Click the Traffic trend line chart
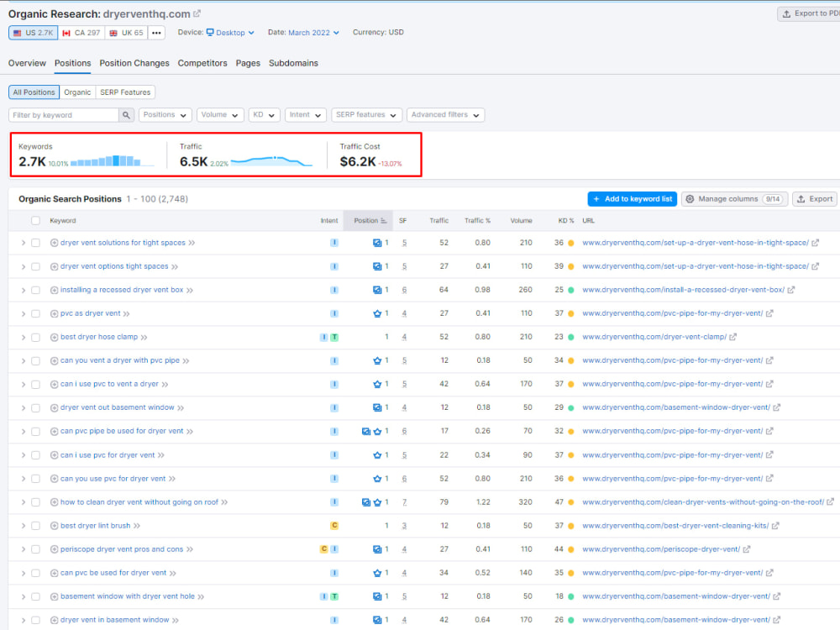This screenshot has height=630, width=840. tap(271, 160)
